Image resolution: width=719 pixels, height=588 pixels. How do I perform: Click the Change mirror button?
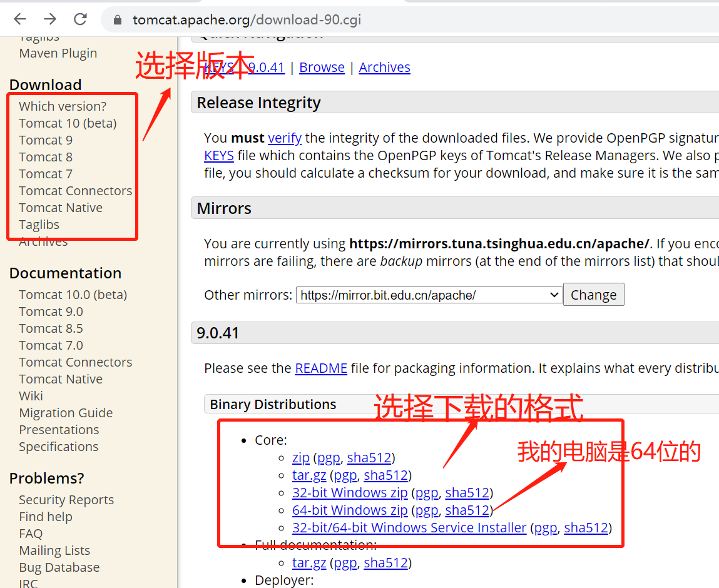tap(593, 295)
